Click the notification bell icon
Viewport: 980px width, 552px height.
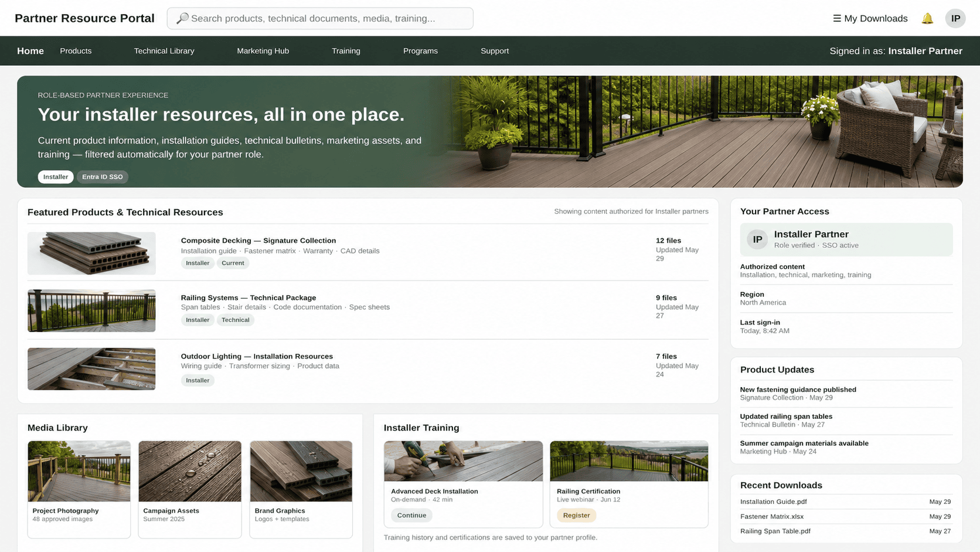(927, 19)
